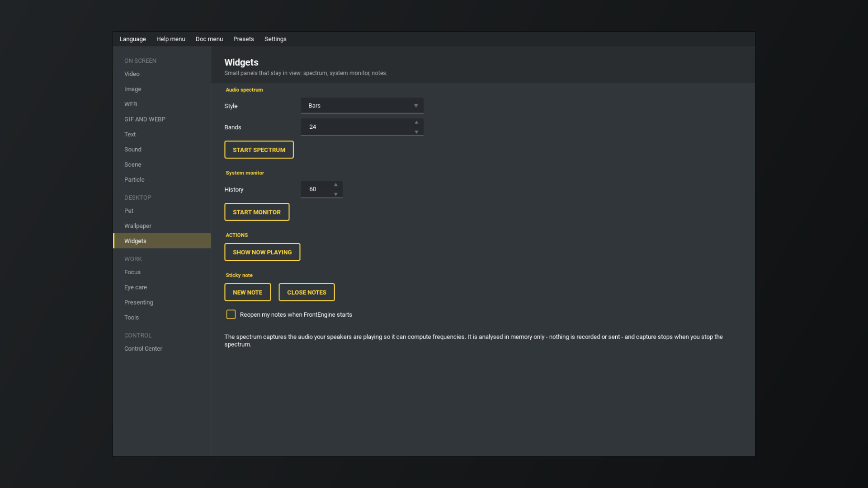
Task: Open the Text section
Action: (162, 134)
